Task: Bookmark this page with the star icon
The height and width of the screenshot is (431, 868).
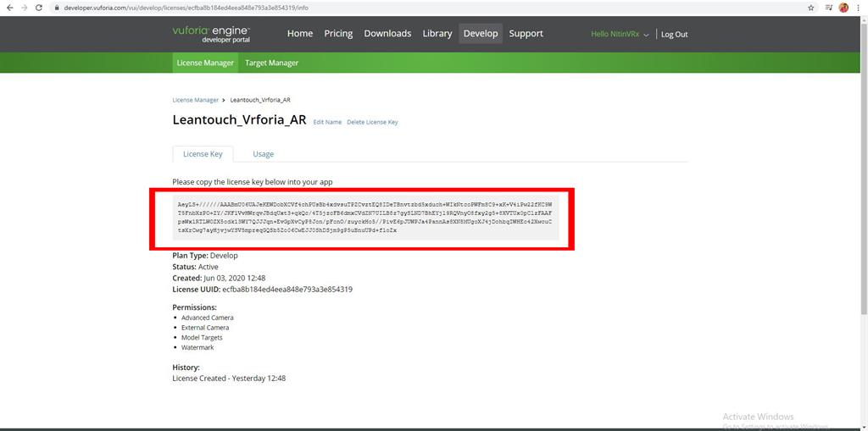Action: (x=811, y=8)
